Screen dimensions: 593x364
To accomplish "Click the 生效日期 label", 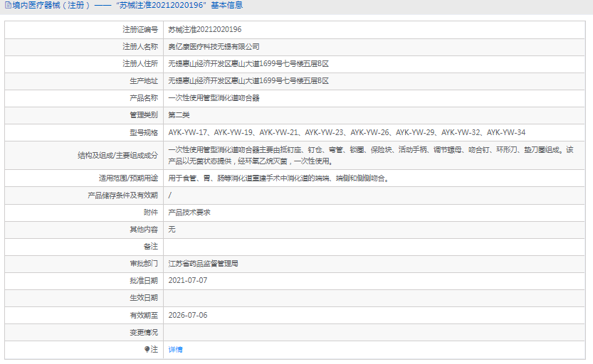I will click(144, 298).
